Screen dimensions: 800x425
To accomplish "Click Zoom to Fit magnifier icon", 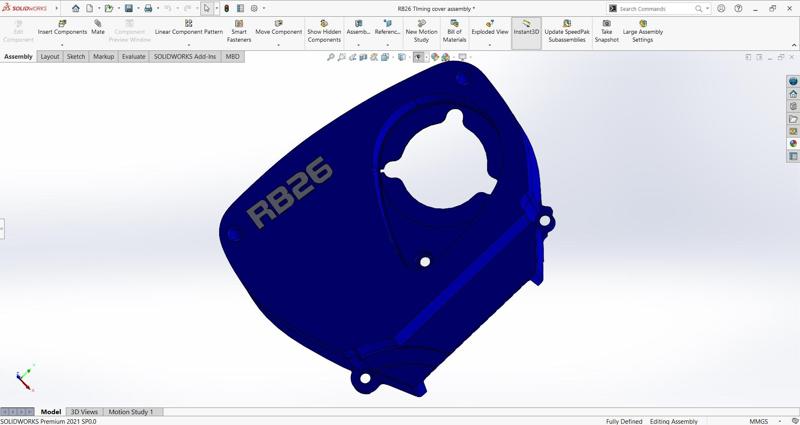I will point(331,57).
